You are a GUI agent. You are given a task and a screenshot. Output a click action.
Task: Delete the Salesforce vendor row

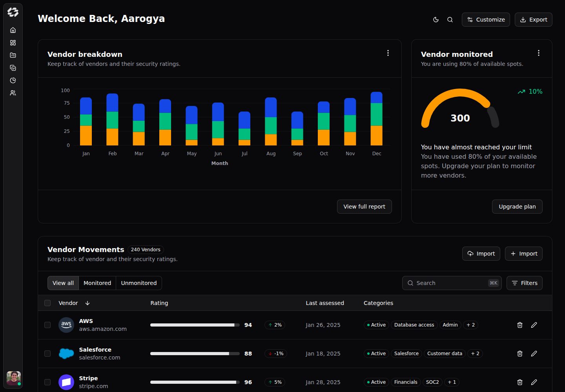[x=520, y=354]
